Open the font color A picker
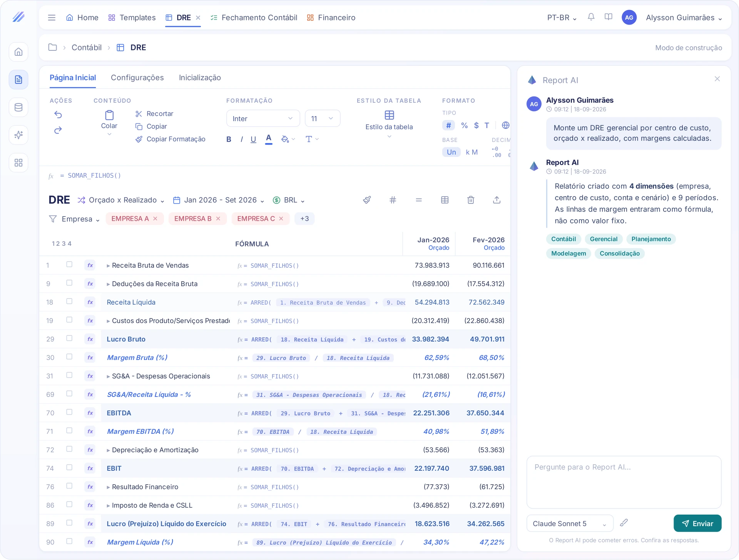Screen dimensions: 739x560 (269, 139)
